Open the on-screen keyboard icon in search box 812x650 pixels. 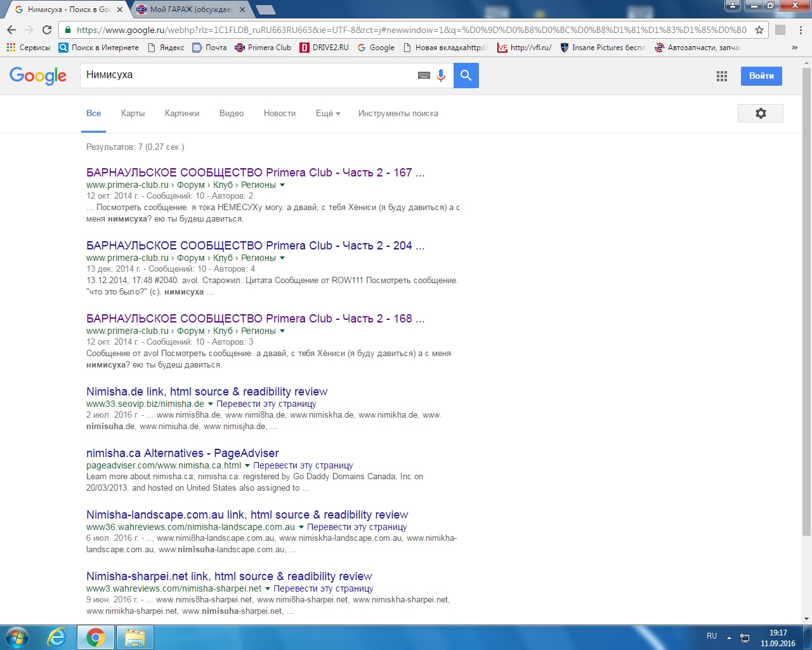coord(424,76)
